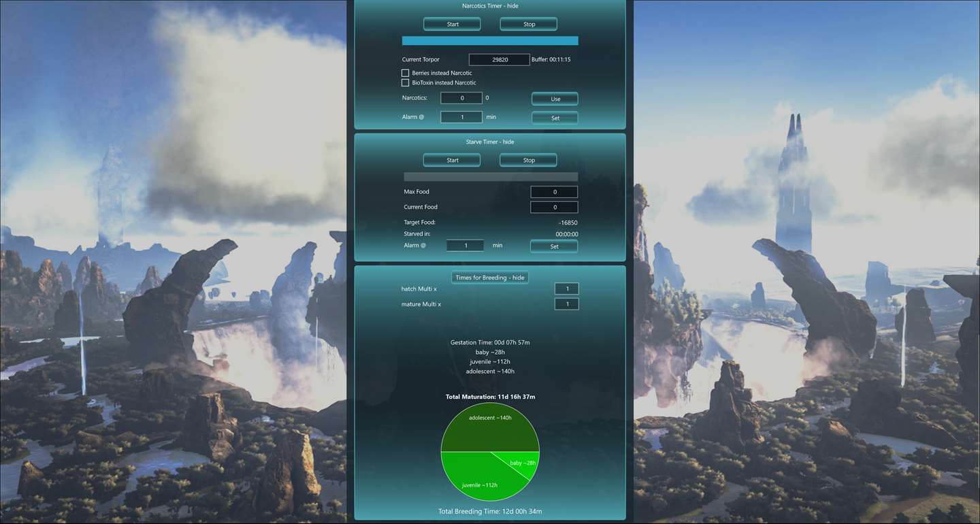Click the Target Food value -16850
This screenshot has width=980, height=524.
(x=568, y=223)
